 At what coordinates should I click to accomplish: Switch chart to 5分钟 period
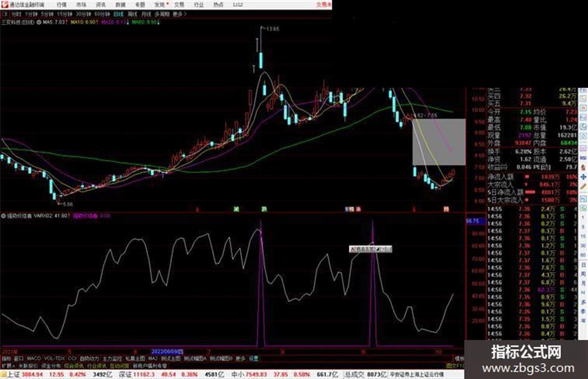pos(47,14)
